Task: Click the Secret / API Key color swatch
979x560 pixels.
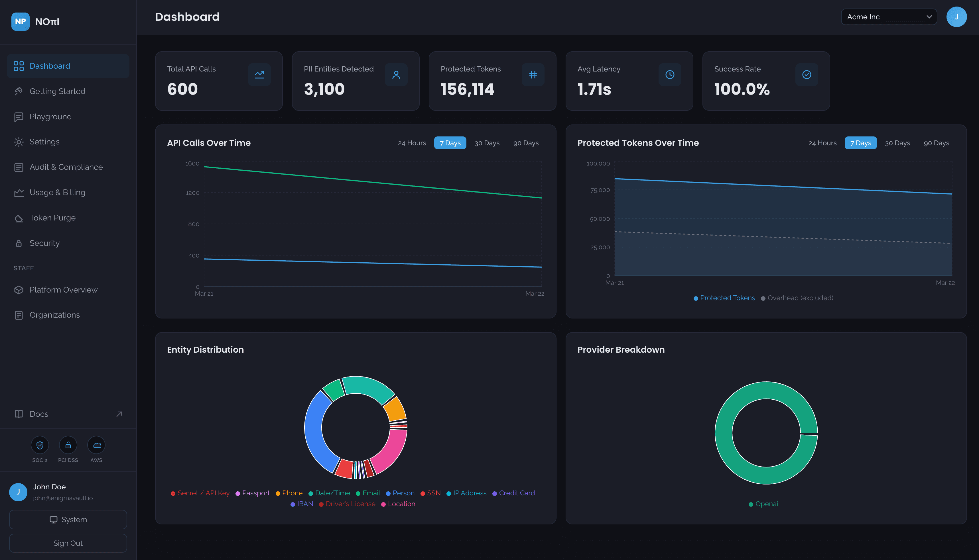Action: [x=173, y=493]
